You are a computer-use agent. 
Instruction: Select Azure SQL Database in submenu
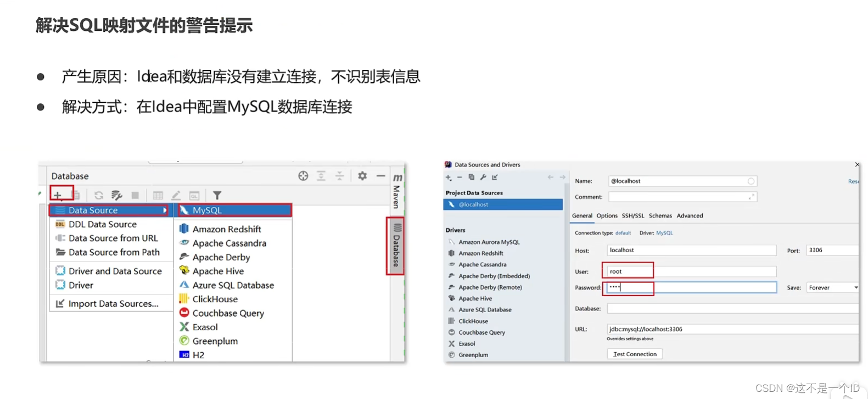(x=233, y=285)
